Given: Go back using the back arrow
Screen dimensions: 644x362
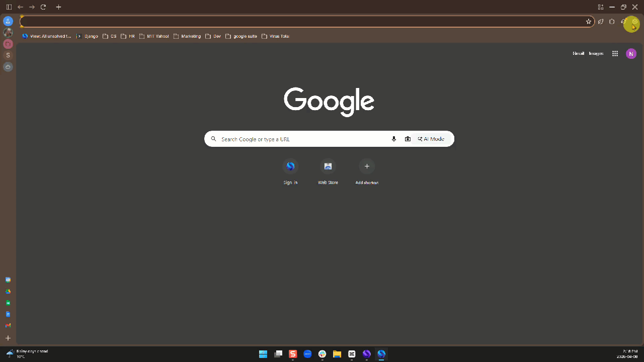Looking at the screenshot, I should pyautogui.click(x=20, y=7).
